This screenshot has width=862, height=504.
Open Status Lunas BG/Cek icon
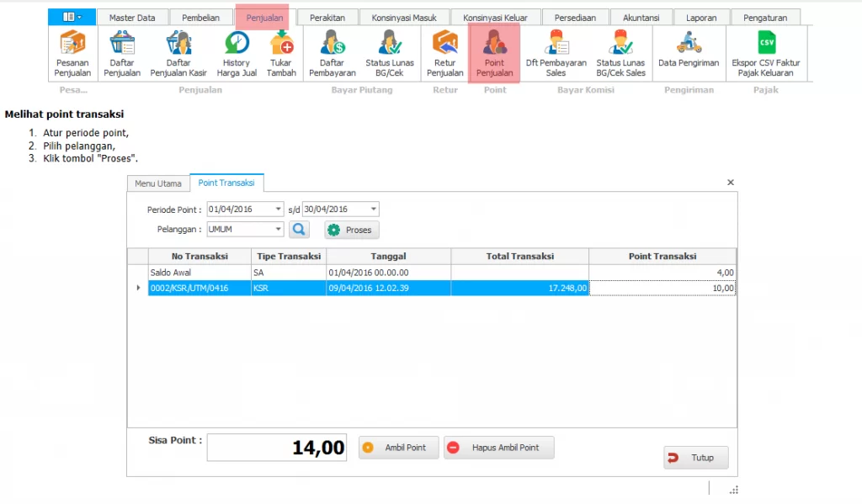click(389, 53)
